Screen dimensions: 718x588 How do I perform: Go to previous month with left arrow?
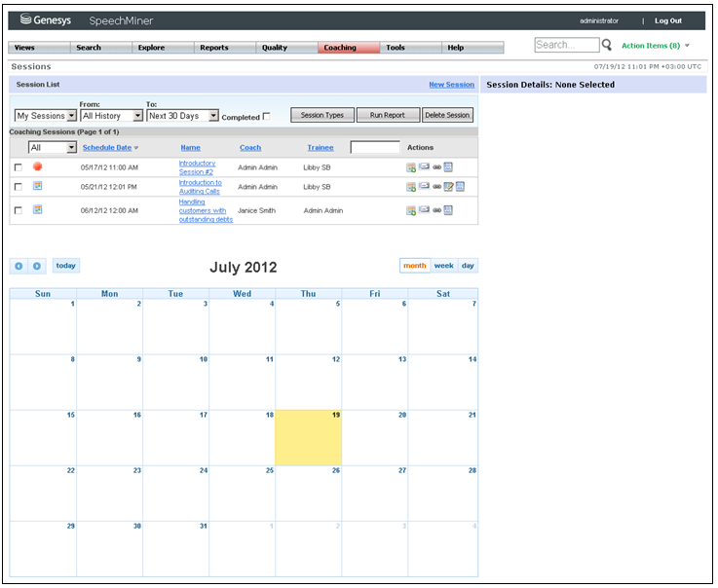(19, 266)
